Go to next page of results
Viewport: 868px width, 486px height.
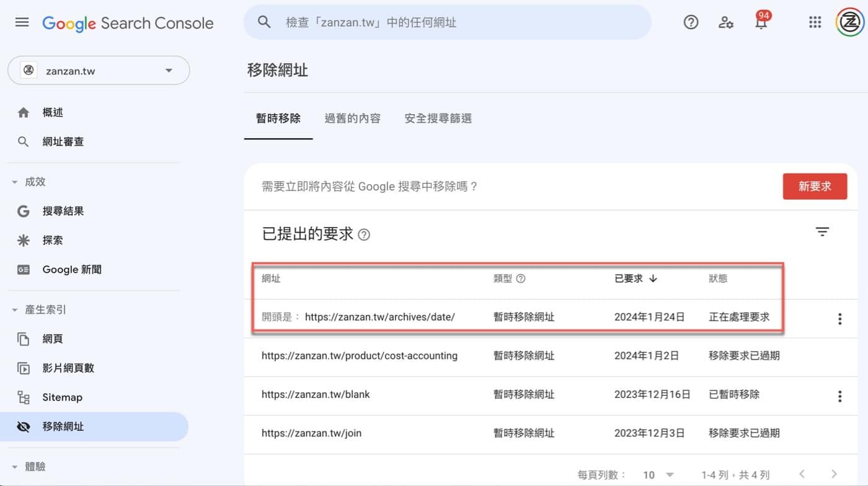[835, 475]
